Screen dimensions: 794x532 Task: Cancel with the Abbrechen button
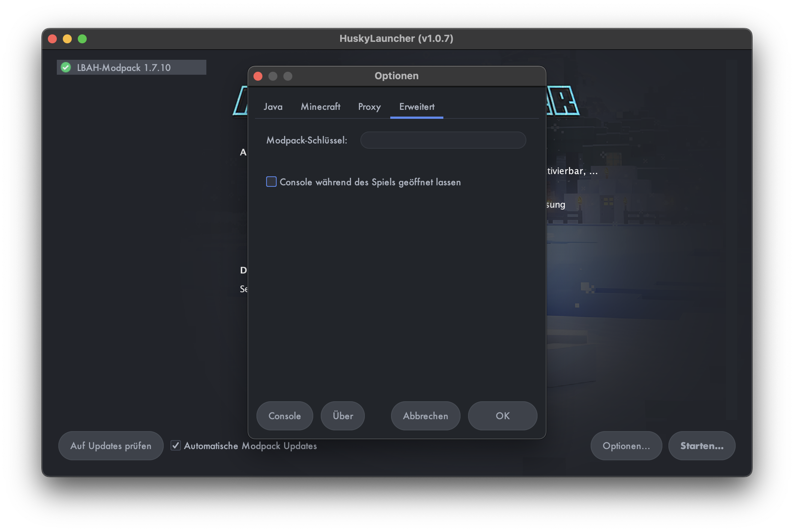[x=425, y=416]
